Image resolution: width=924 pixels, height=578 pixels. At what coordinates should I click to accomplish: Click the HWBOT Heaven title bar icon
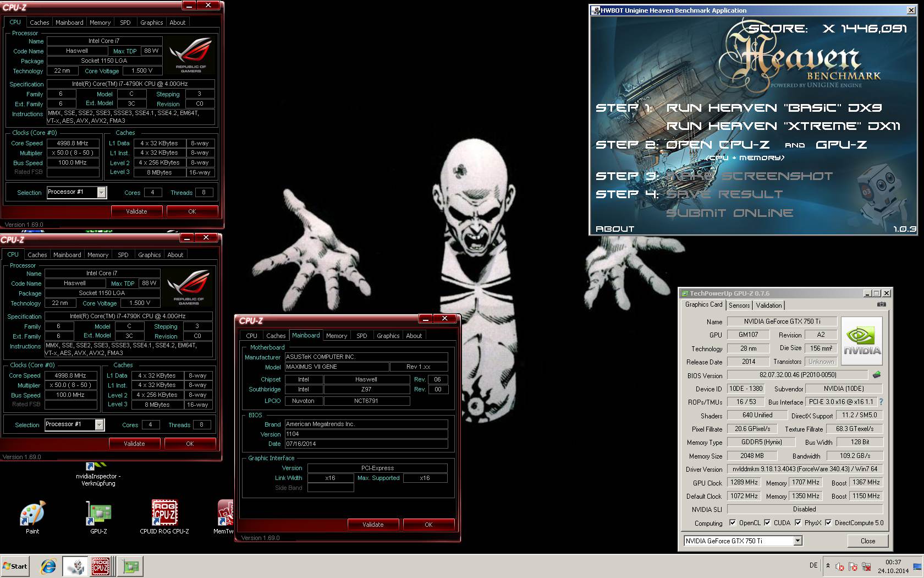(596, 10)
